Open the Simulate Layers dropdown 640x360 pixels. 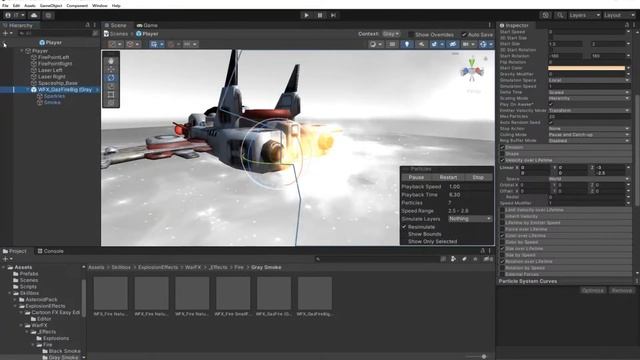[x=470, y=219]
